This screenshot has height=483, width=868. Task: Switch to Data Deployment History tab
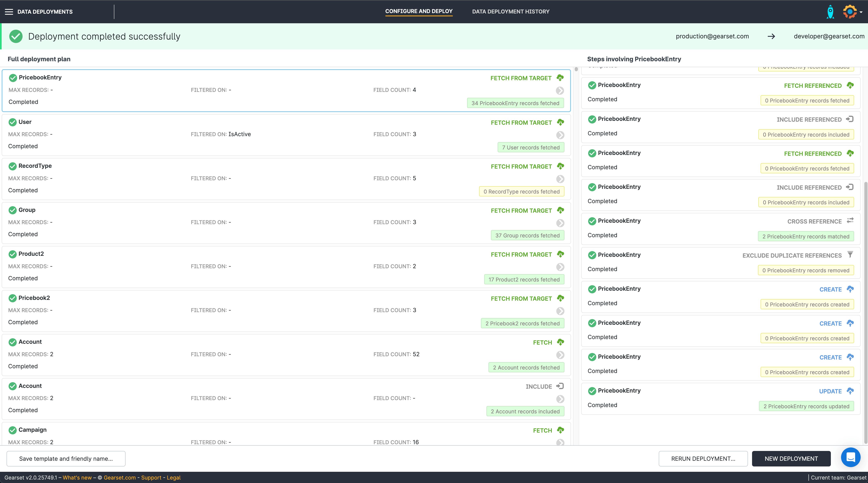[x=511, y=12]
